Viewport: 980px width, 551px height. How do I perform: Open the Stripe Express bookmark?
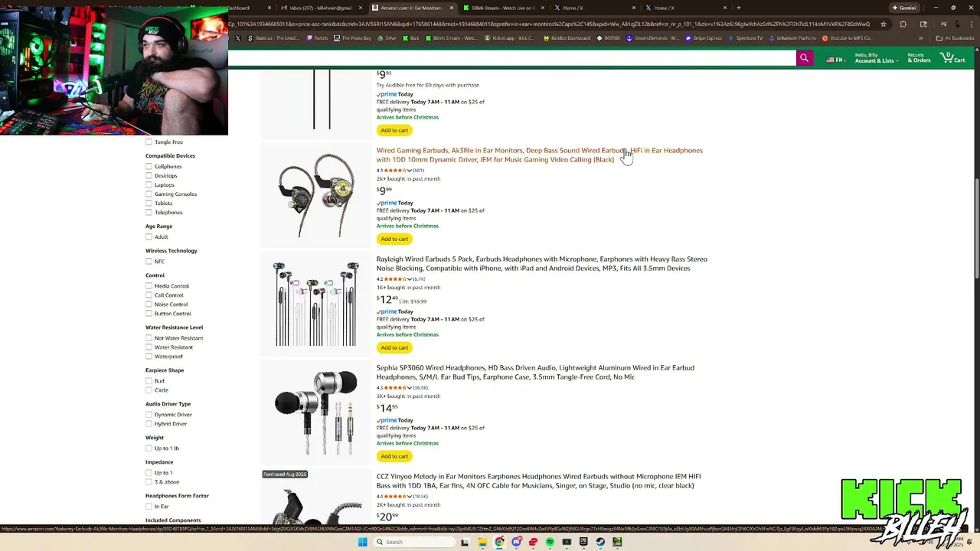(704, 38)
